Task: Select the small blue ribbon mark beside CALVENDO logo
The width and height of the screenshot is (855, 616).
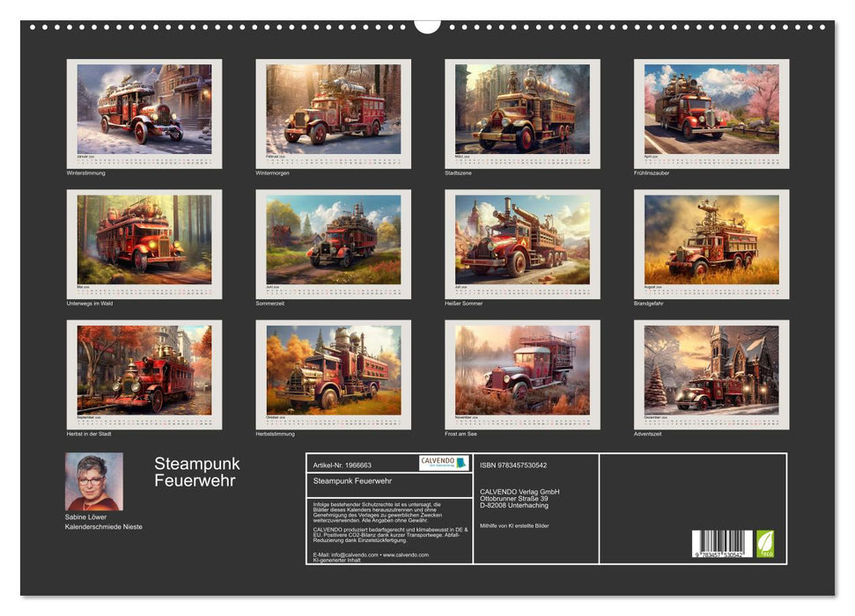Action: (461, 463)
